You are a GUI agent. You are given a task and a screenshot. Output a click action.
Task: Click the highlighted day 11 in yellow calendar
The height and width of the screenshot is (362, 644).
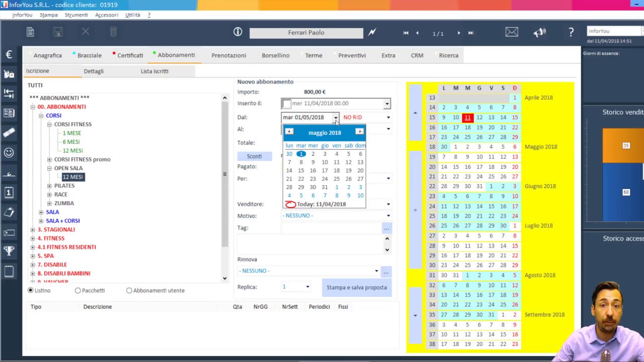(467, 118)
